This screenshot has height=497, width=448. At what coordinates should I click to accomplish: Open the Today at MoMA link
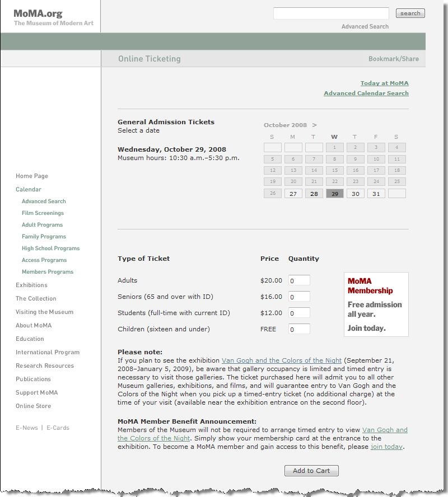coord(384,83)
